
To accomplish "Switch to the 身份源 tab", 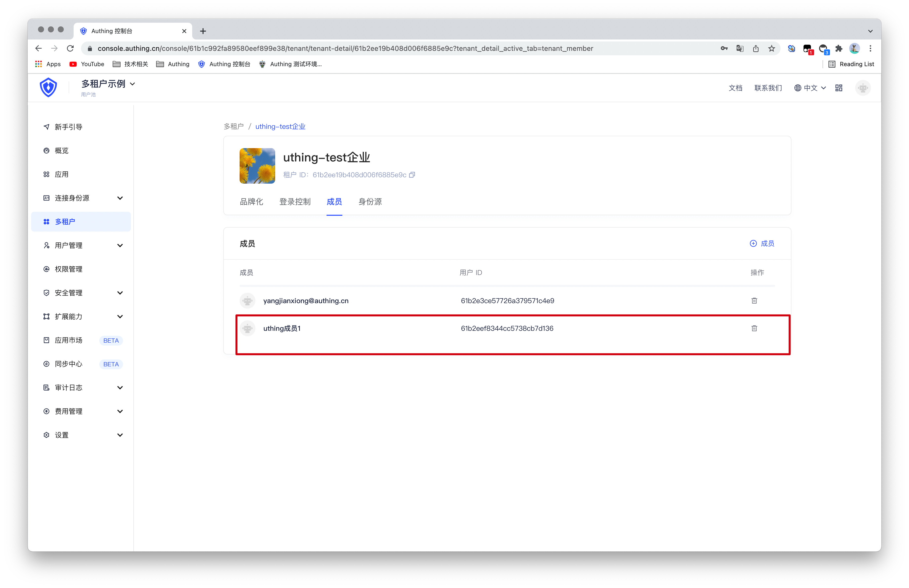I will pos(370,201).
